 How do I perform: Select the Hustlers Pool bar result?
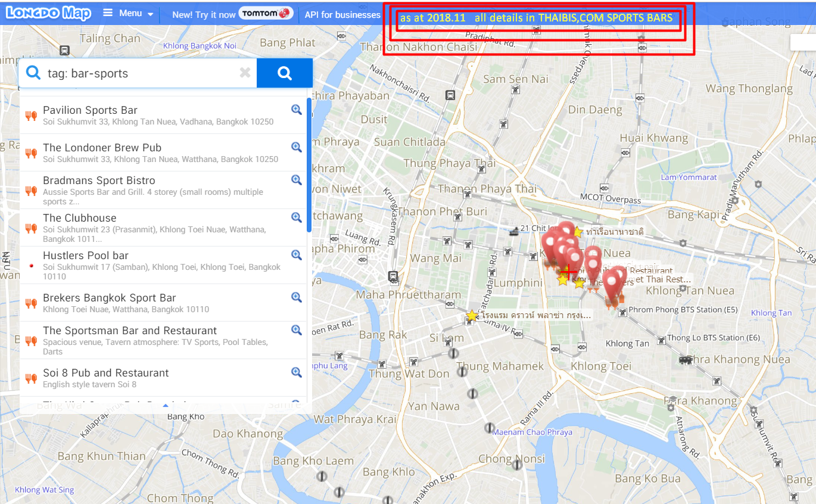click(x=163, y=265)
